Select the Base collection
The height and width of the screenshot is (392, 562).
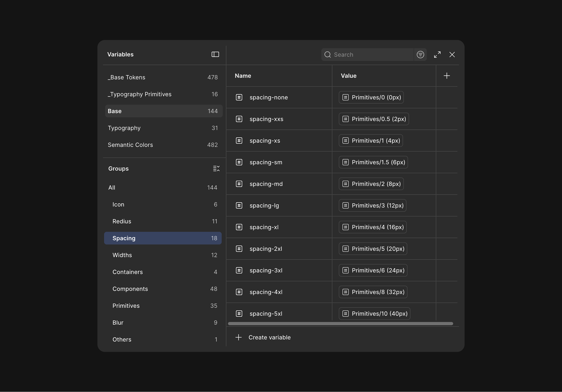163,111
